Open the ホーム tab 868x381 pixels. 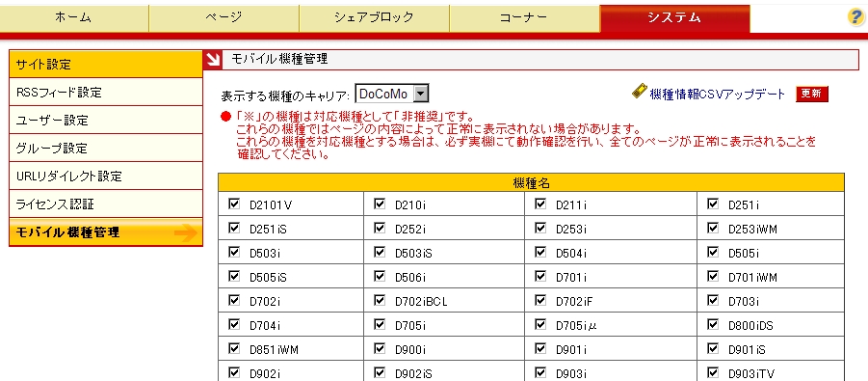pos(74,17)
